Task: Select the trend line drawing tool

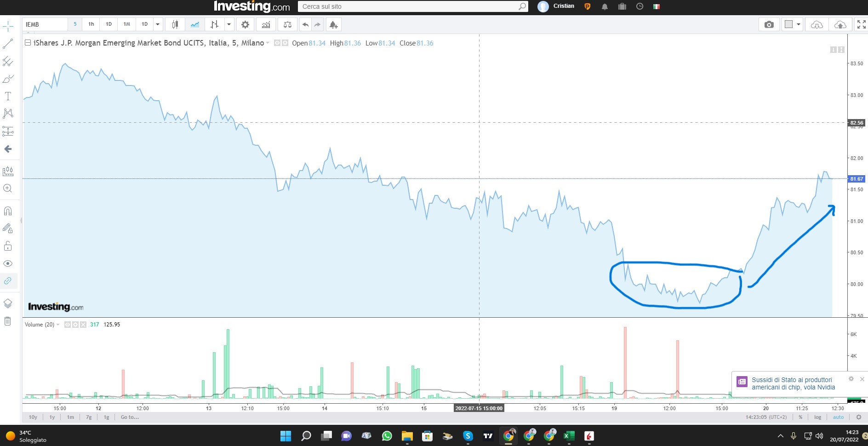Action: 8,44
